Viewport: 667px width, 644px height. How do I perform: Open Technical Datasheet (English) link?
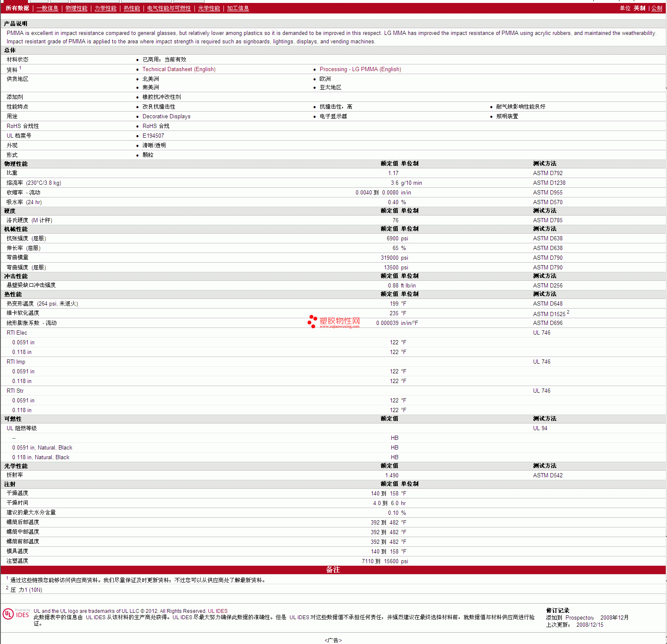179,69
